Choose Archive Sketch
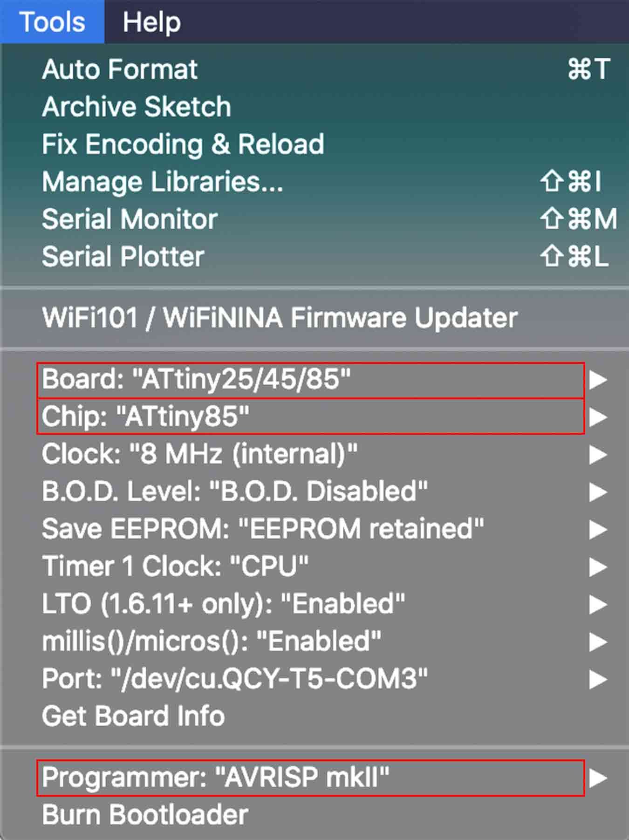Viewport: 629px width, 840px height. pyautogui.click(x=137, y=107)
